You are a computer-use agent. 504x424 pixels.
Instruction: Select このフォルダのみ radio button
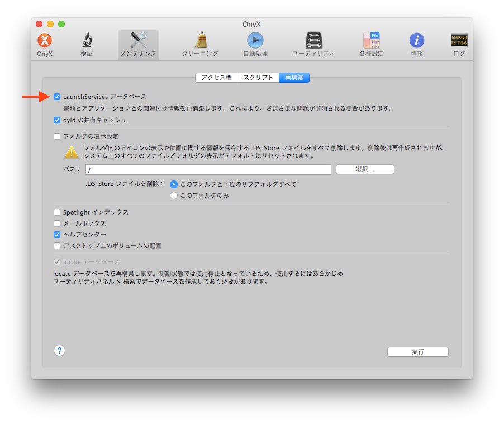174,196
